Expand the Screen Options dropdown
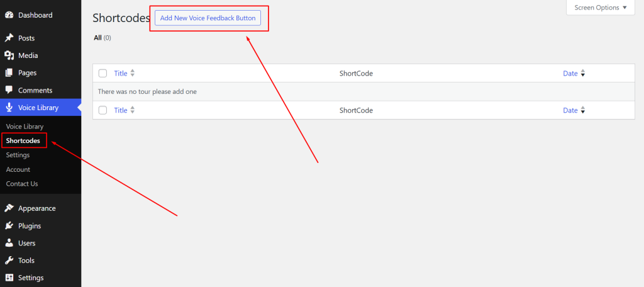This screenshot has height=287, width=644. [x=601, y=8]
